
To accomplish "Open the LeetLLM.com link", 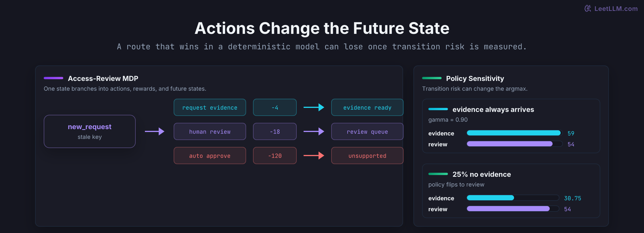I will tap(616, 9).
